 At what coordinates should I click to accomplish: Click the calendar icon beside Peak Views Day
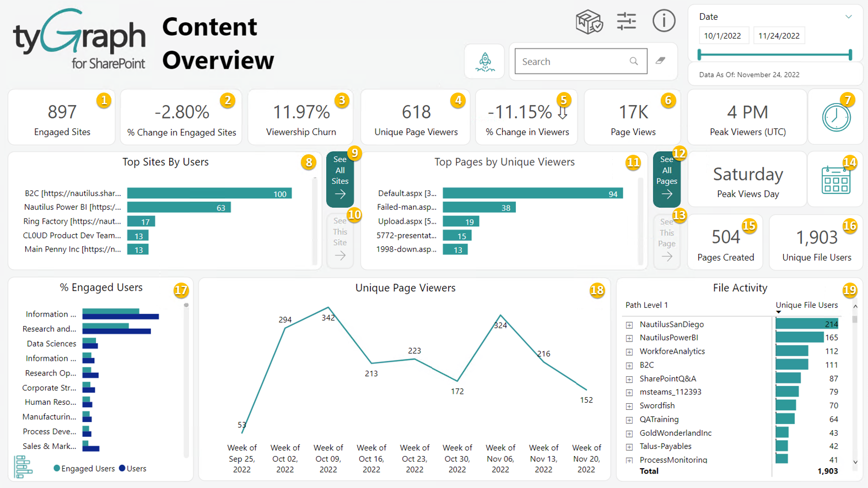[835, 180]
